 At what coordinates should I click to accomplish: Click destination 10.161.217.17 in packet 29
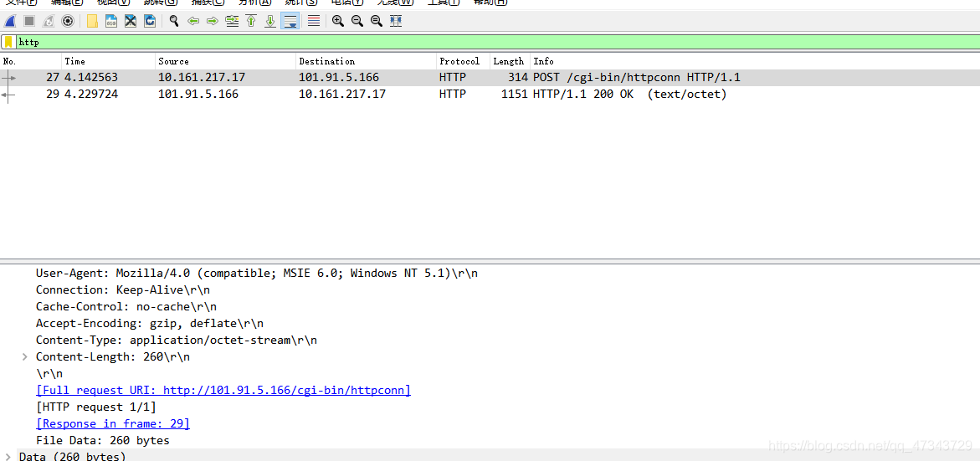click(x=342, y=95)
